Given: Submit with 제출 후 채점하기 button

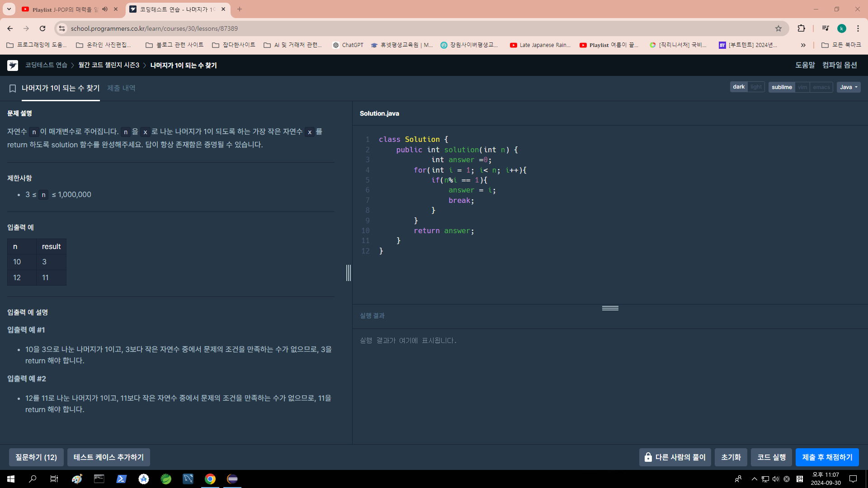Looking at the screenshot, I should click(x=827, y=457).
